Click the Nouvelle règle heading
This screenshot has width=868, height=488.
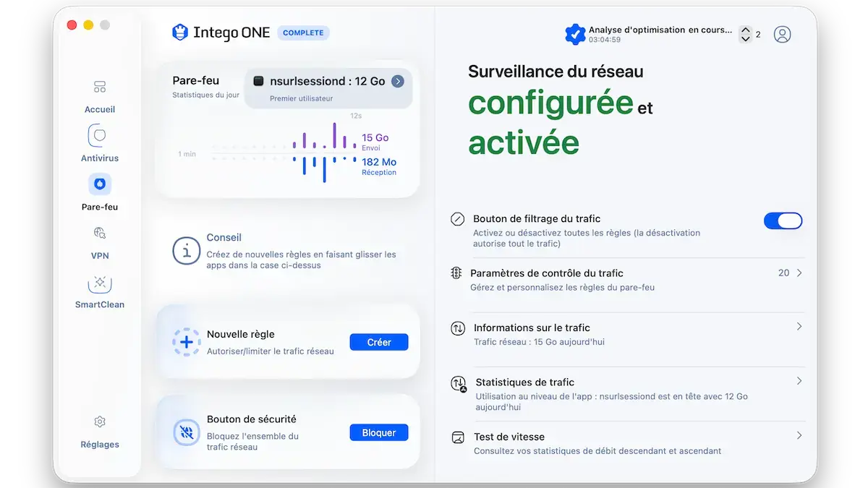tap(241, 334)
